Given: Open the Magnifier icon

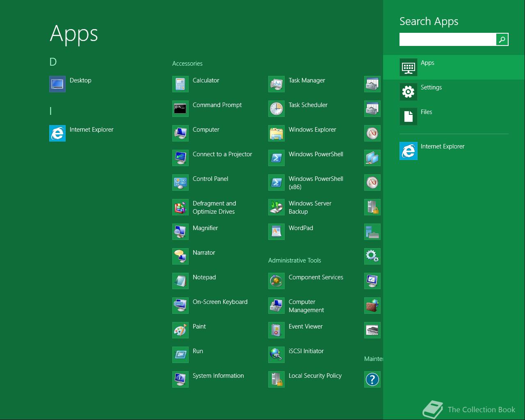Looking at the screenshot, I should point(180,232).
